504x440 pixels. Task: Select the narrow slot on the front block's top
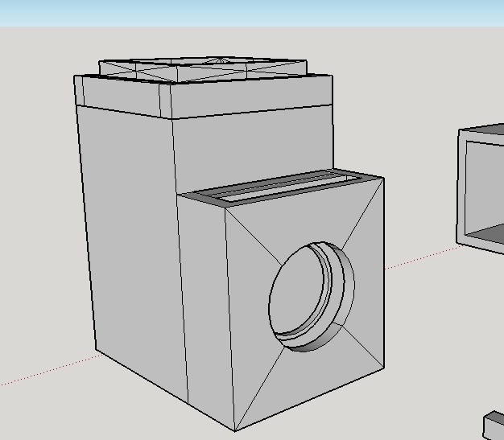(288, 187)
